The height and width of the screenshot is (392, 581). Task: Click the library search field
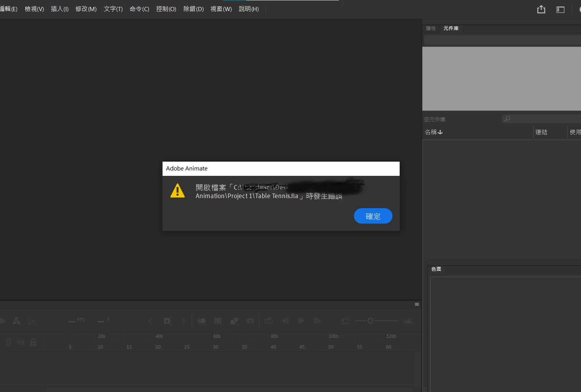pos(541,119)
